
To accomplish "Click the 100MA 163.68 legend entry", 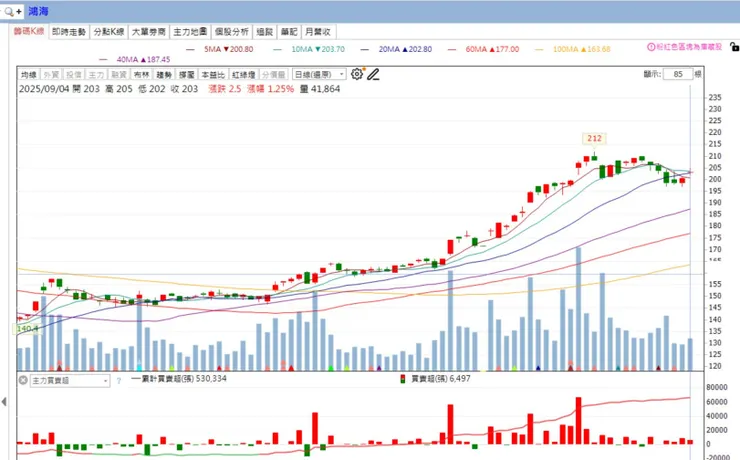I will pos(573,49).
